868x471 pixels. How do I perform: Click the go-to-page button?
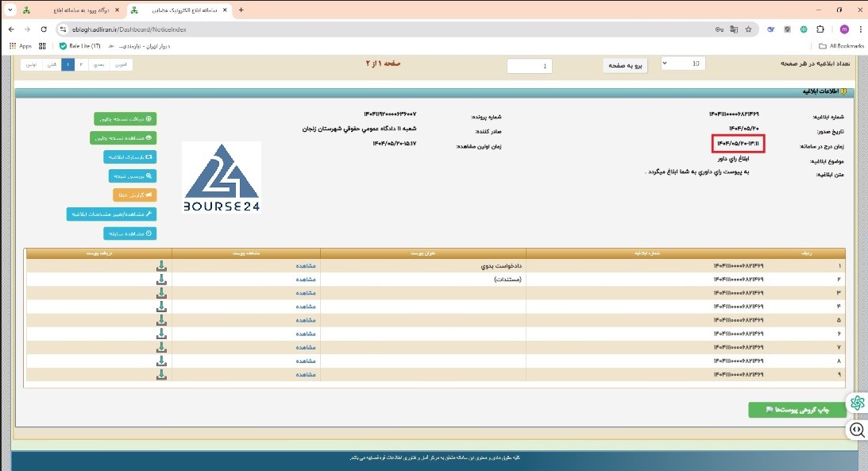[625, 66]
